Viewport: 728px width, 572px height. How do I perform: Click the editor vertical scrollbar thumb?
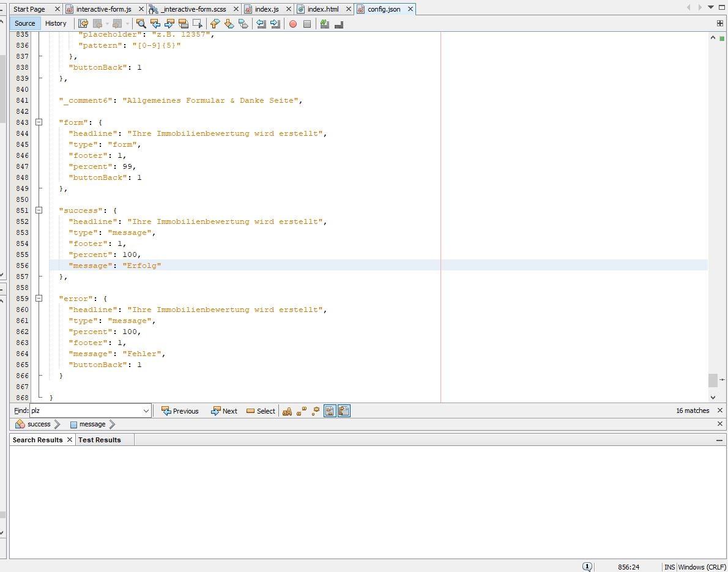[x=713, y=380]
